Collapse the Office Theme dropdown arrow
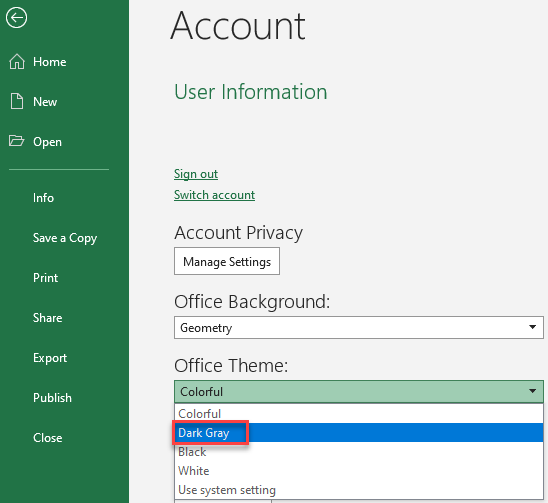548x503 pixels. (532, 391)
